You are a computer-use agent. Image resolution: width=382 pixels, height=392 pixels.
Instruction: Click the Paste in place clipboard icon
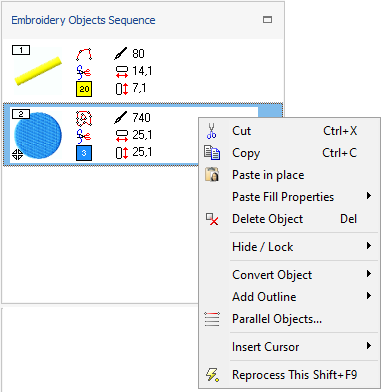click(212, 175)
